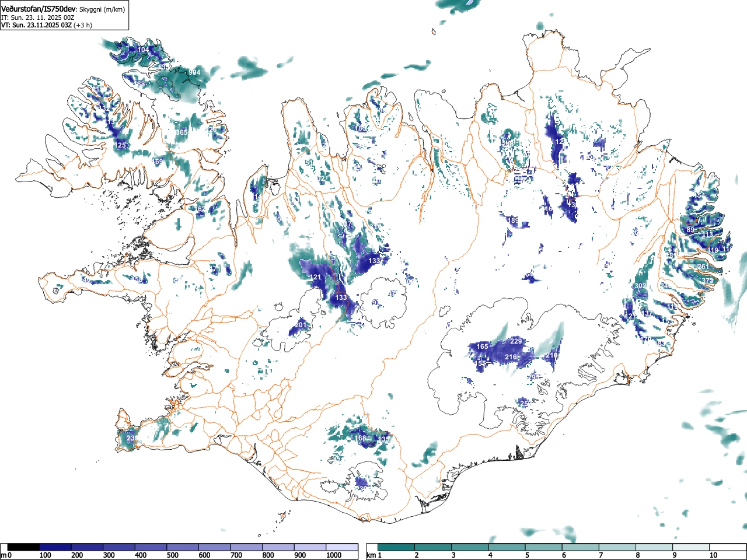Select the '10' km legend label

(x=713, y=555)
